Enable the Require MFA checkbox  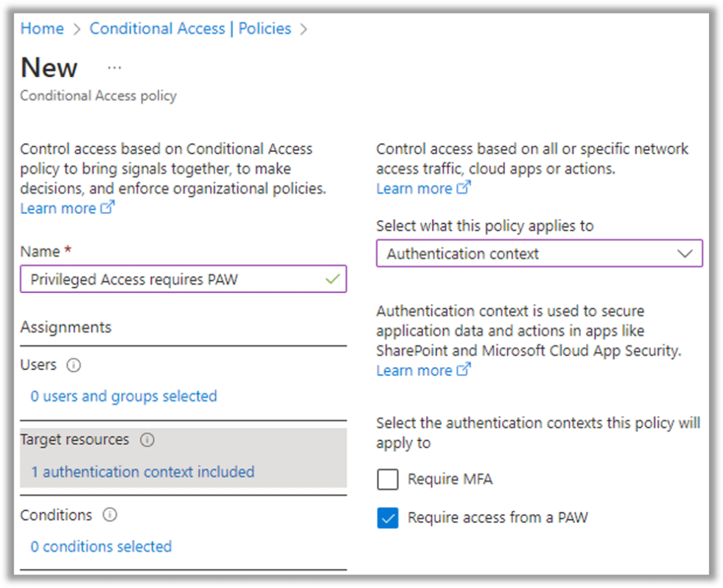[388, 480]
